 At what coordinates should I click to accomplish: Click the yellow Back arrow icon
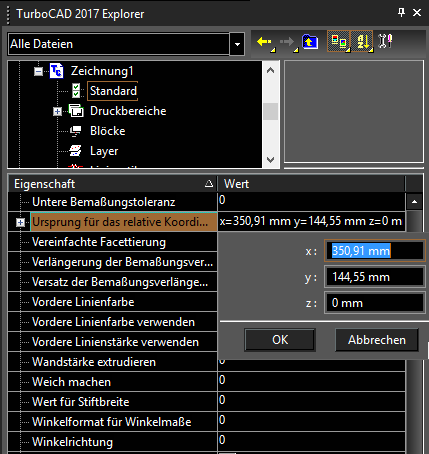click(x=265, y=42)
